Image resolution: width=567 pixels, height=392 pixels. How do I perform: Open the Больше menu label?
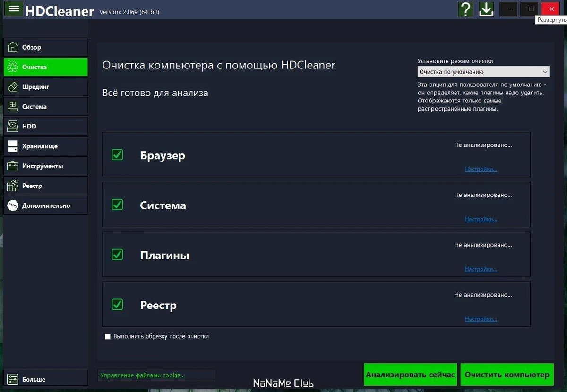[x=34, y=379]
